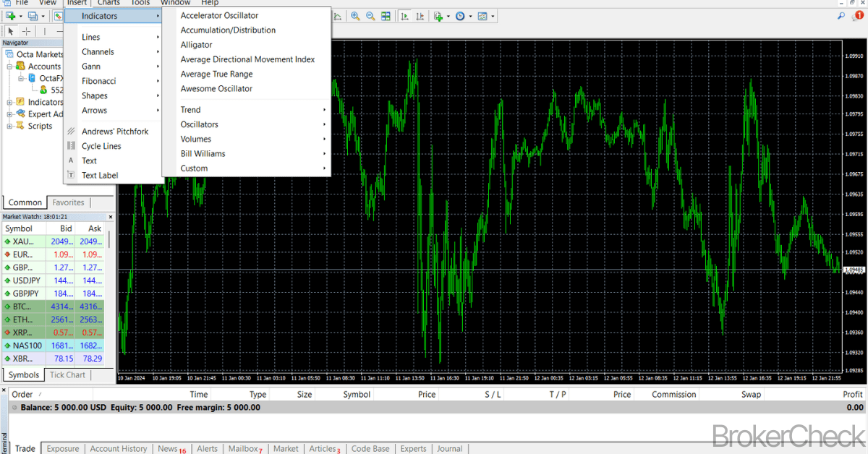
Task: Choose Average True Range indicator
Action: click(247, 74)
